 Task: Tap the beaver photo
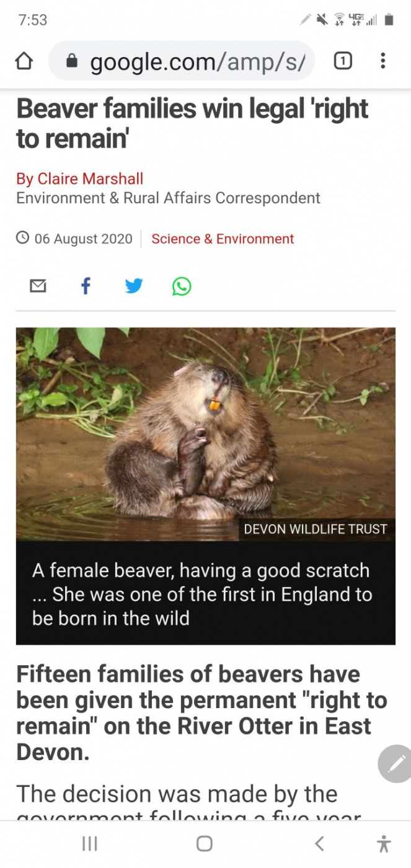click(x=205, y=434)
